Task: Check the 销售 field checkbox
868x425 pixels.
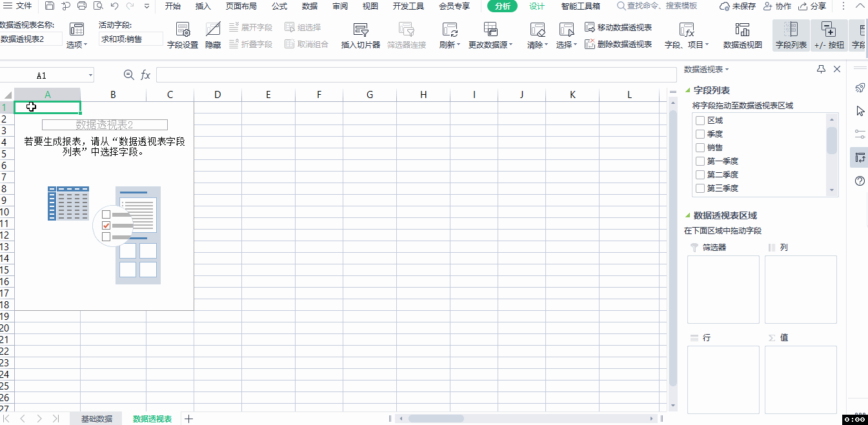Action: click(x=700, y=148)
